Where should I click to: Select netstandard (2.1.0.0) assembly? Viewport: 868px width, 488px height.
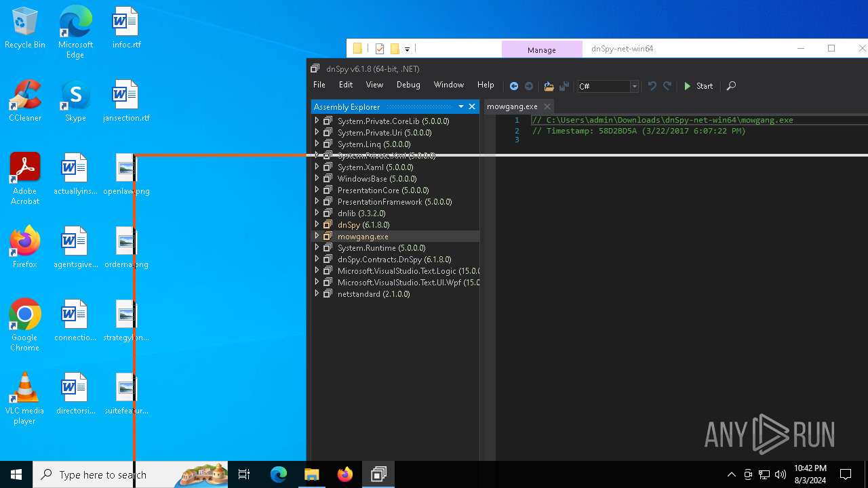(x=374, y=294)
